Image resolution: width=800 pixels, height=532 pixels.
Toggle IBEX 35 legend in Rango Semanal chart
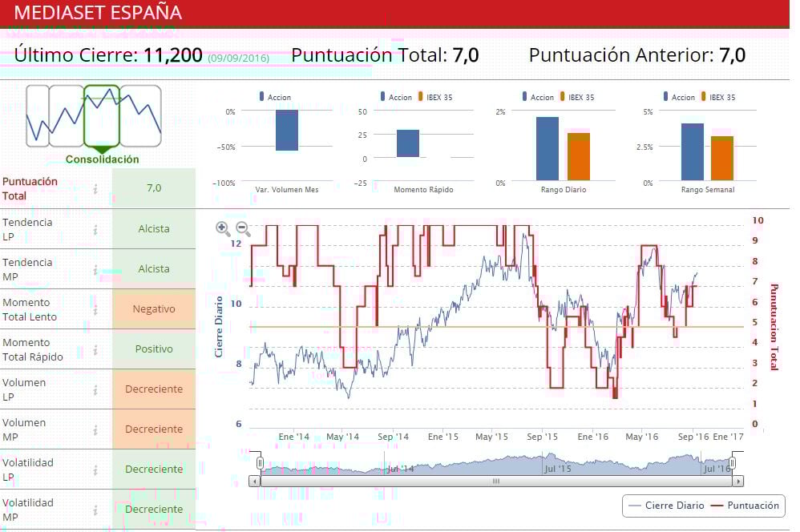718,97
